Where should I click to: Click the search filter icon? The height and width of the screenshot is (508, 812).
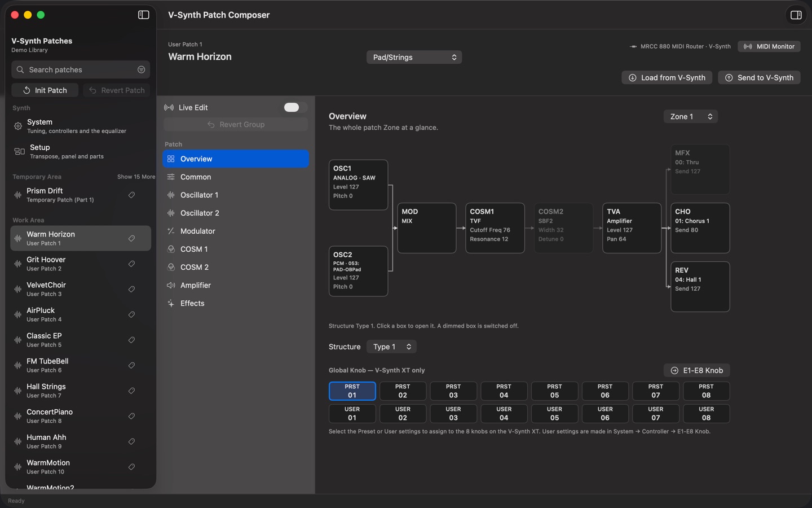coord(142,69)
